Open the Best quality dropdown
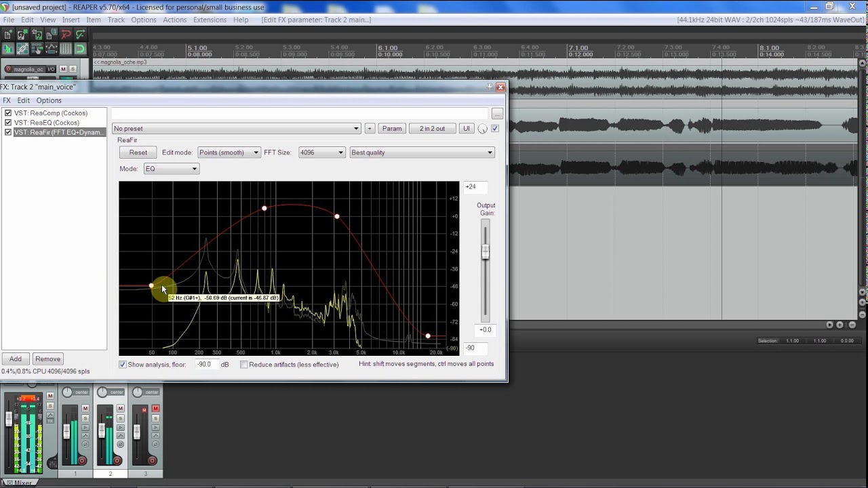The width and height of the screenshot is (868, 488). 422,152
